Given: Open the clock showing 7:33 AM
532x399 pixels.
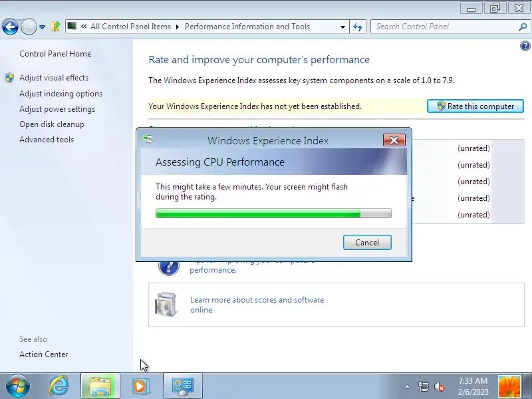Looking at the screenshot, I should 473,386.
